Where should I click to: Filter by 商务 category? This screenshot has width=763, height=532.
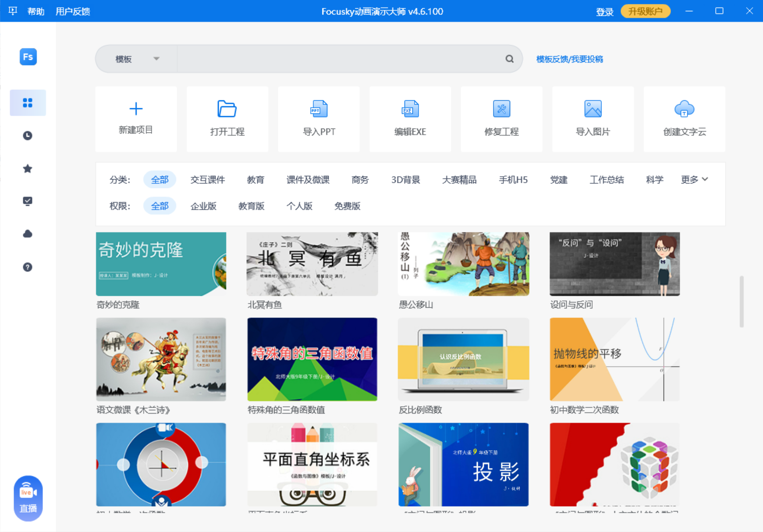360,180
